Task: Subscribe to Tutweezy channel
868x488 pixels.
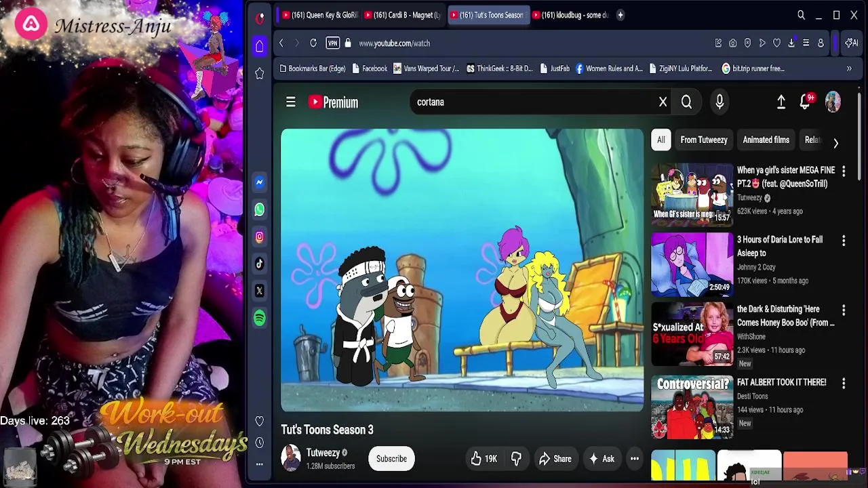Action: 392,459
